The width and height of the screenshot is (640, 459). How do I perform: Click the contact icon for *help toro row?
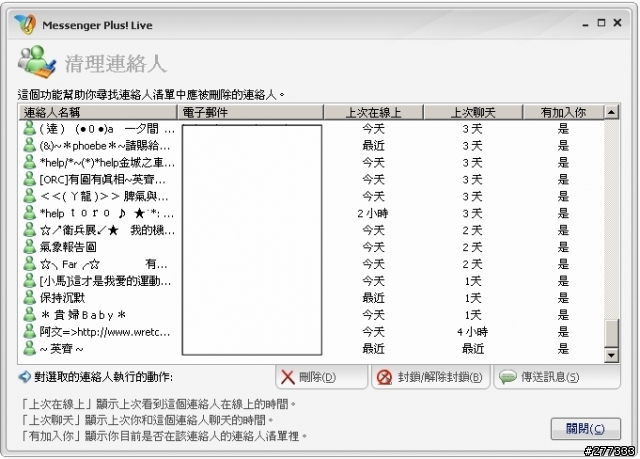click(x=29, y=213)
